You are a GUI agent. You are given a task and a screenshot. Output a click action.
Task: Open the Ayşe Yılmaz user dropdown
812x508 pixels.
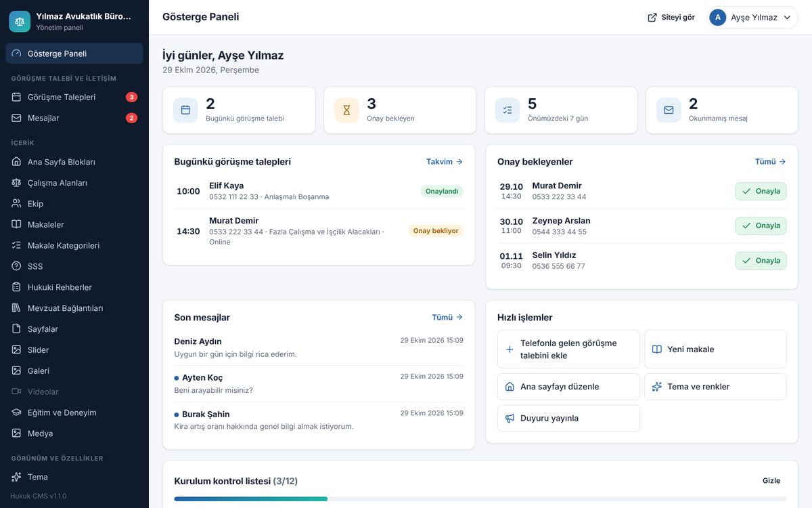pyautogui.click(x=752, y=18)
